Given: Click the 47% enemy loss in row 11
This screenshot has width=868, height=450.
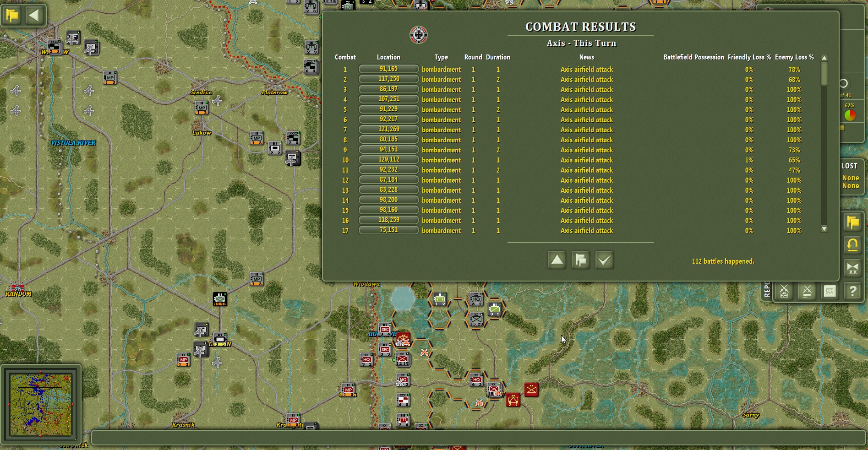Looking at the screenshot, I should [x=794, y=170].
